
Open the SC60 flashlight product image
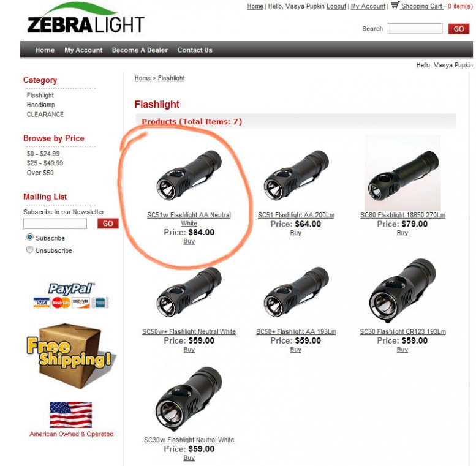[x=402, y=173]
